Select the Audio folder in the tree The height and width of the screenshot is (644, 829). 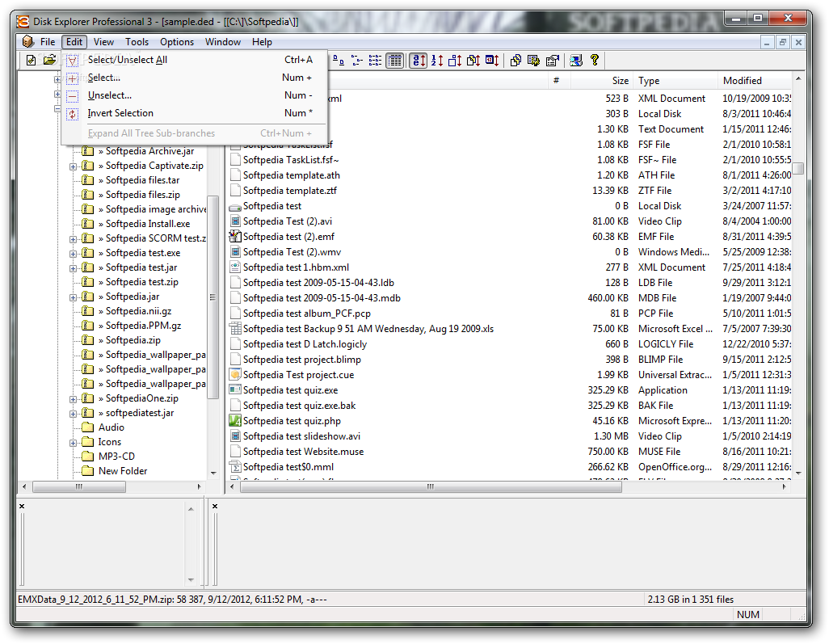[111, 427]
